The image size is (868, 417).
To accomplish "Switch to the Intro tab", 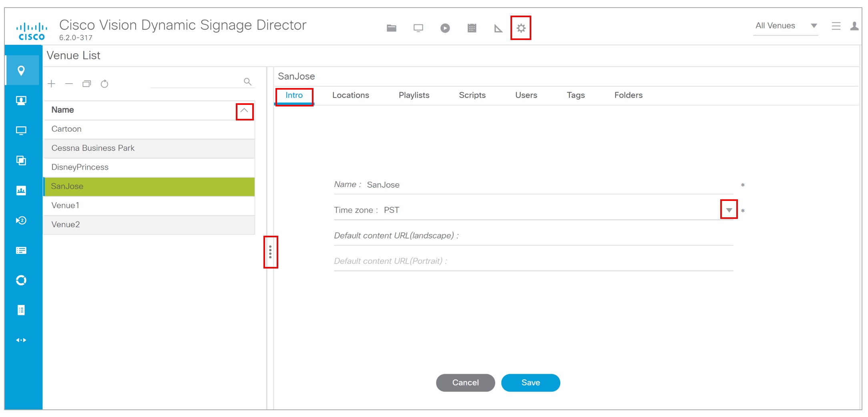I will (294, 95).
